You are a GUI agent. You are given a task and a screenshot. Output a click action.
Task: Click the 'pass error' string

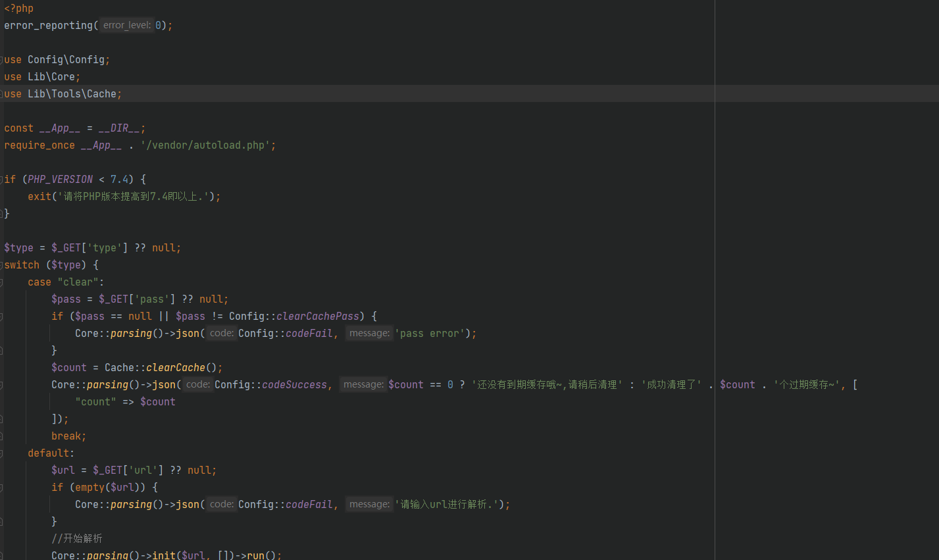430,334
